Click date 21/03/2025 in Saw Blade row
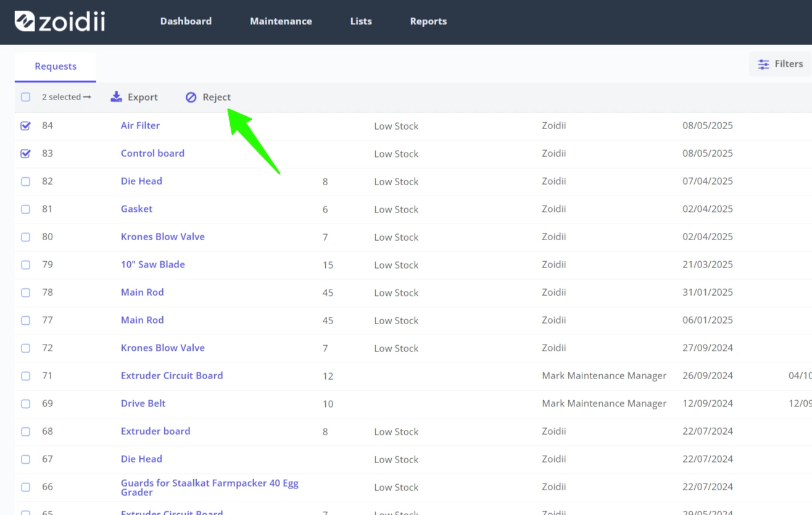 point(708,265)
